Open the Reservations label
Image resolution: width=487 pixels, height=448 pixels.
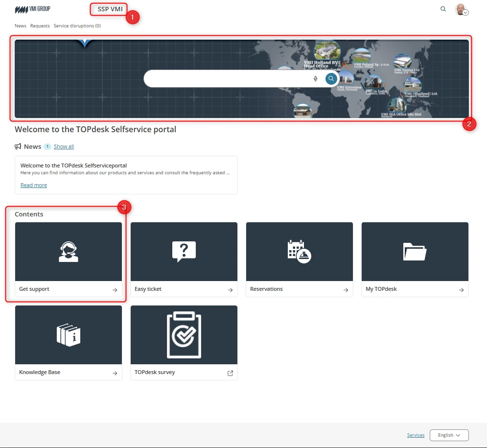(266, 289)
